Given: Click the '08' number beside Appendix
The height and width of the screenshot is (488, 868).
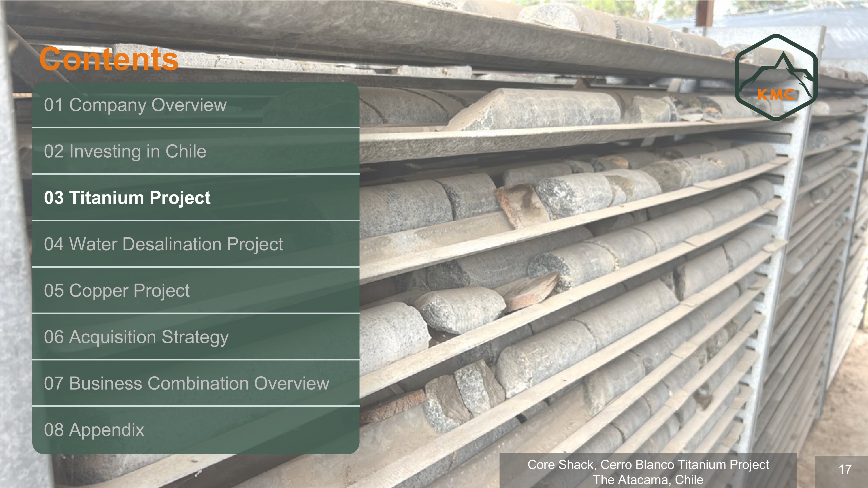Looking at the screenshot, I should [54, 430].
